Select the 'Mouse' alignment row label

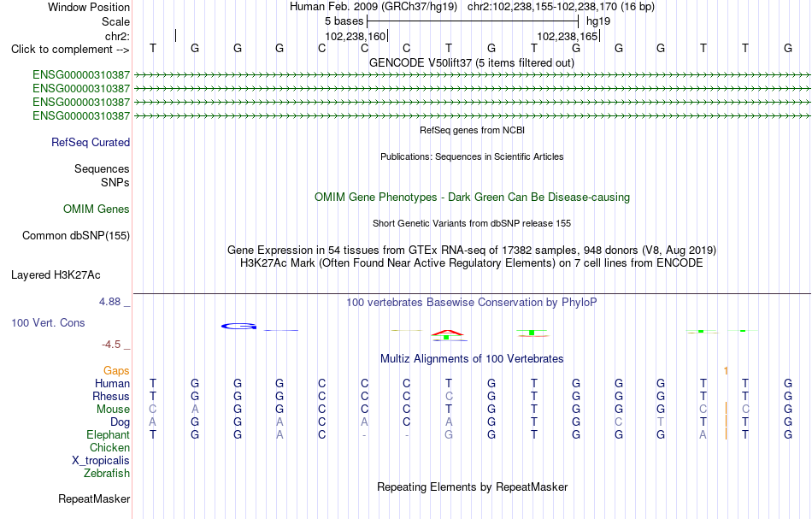tap(114, 410)
